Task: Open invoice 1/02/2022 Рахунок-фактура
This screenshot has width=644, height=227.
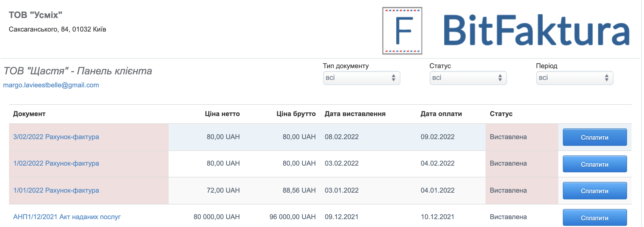Action: 56,163
